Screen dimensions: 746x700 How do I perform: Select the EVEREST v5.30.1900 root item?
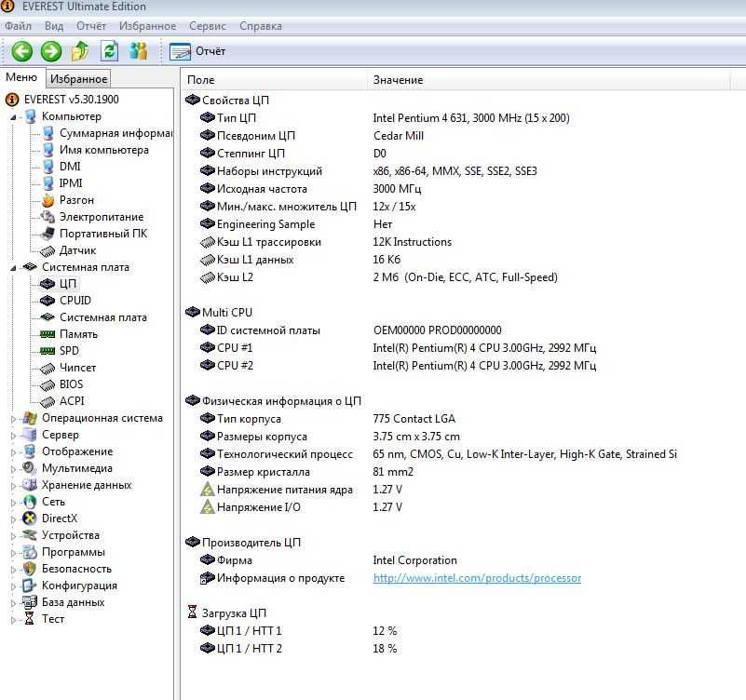click(72, 100)
